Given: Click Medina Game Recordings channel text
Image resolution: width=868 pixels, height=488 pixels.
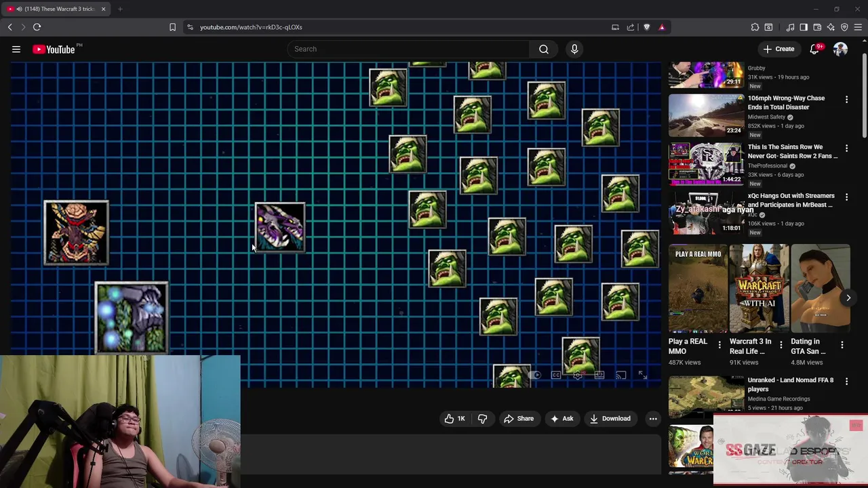Looking at the screenshot, I should point(778,399).
